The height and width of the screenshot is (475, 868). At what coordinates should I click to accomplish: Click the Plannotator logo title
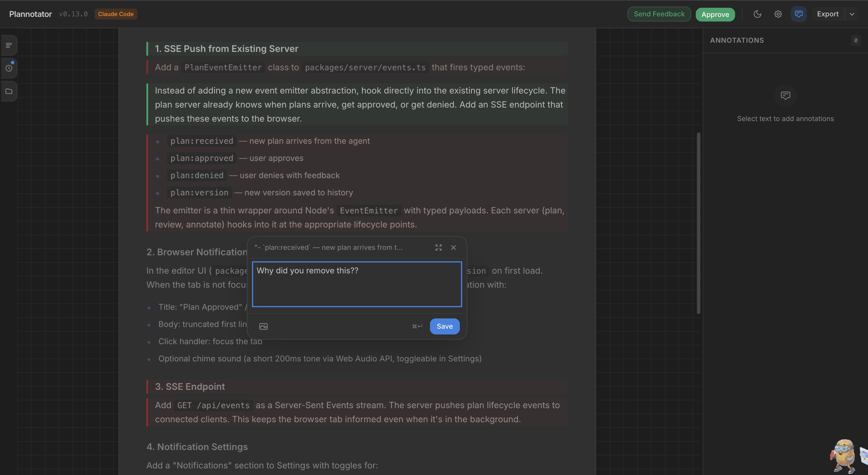coord(31,14)
